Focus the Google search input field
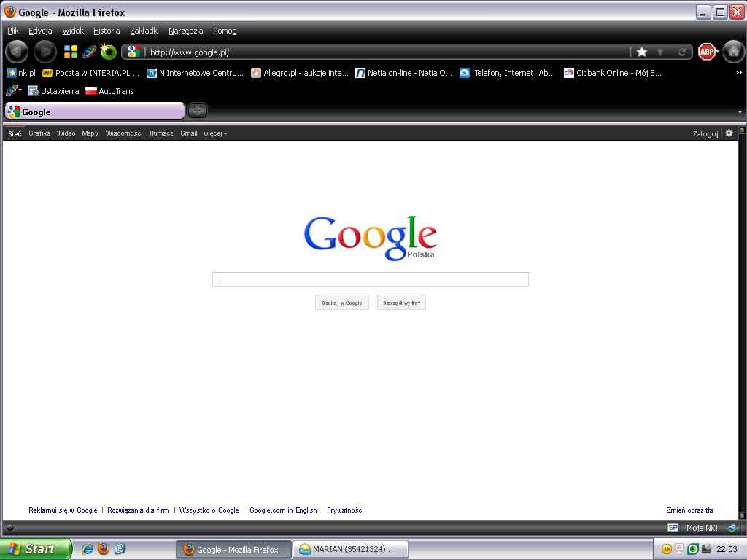The height and width of the screenshot is (560, 747). tap(370, 279)
